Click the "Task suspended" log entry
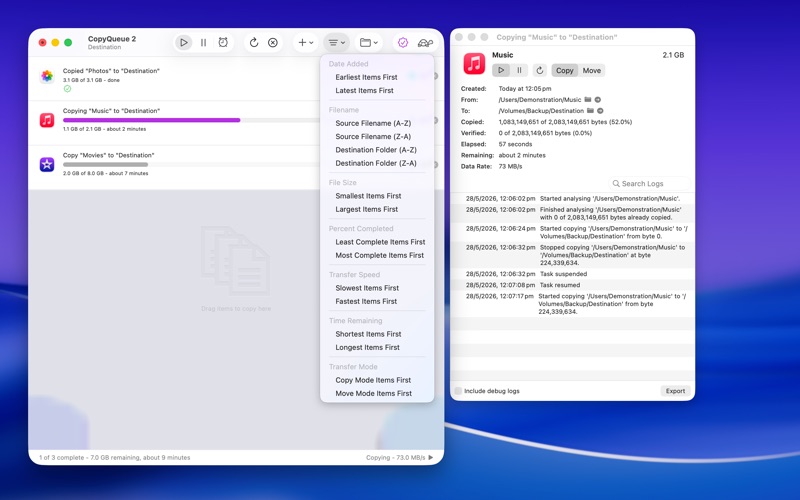The height and width of the screenshot is (500, 800). point(572,273)
